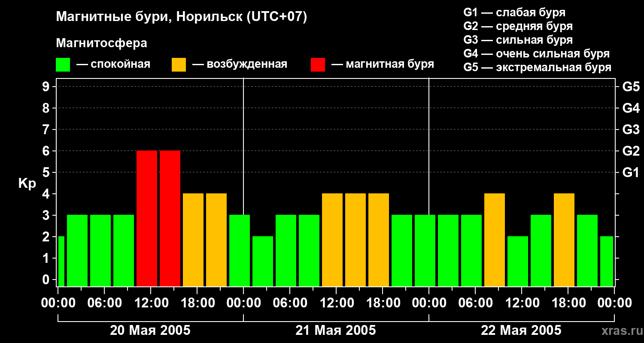Screen dimensions: 644x343
Task: Click the Kp axis value 8
Action: 47,108
